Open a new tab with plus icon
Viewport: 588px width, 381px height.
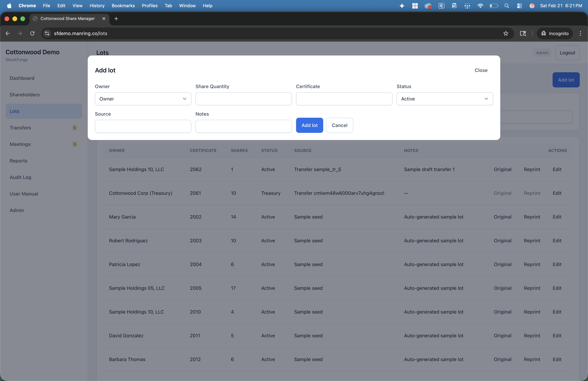click(116, 19)
